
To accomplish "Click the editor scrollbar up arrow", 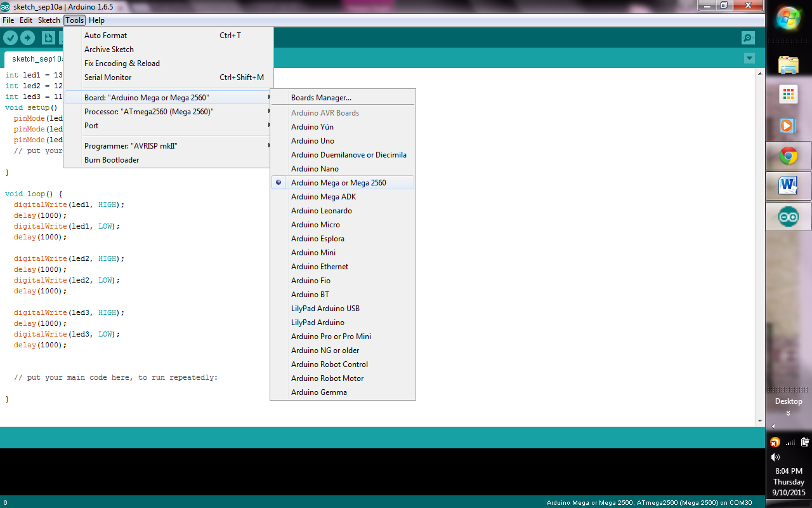I will click(760, 73).
